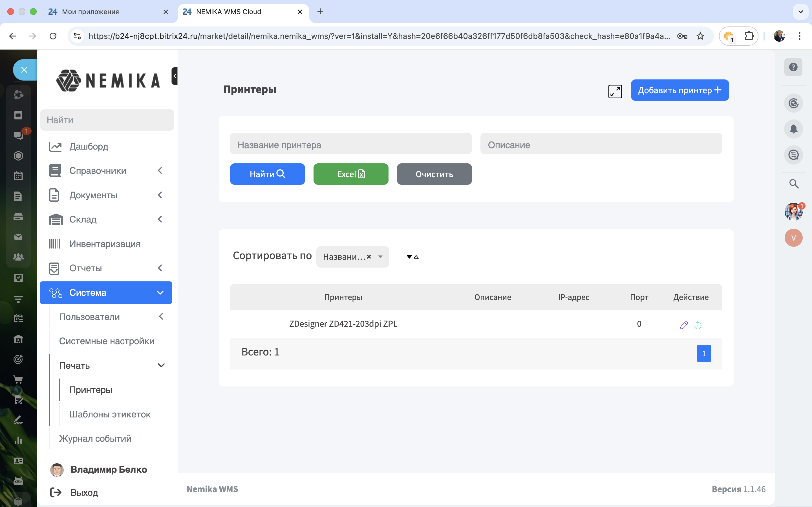
Task: Open the notifications bell in right sidebar
Action: 793,129
